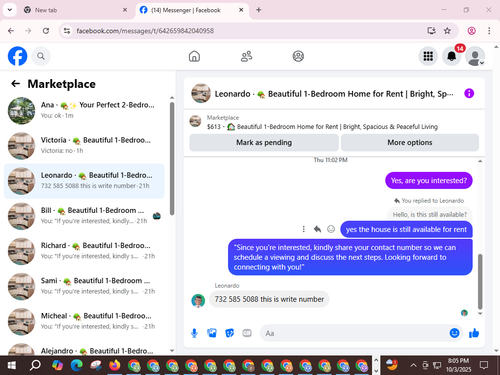Open the Groups icon in top navigation
Image resolution: width=500 pixels, height=375 pixels.
(x=298, y=56)
